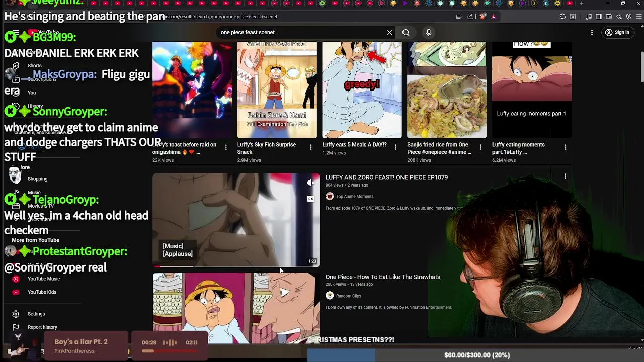Toggle mute on the hovered video preview
Screen dimensions: 644x362
coord(310,183)
